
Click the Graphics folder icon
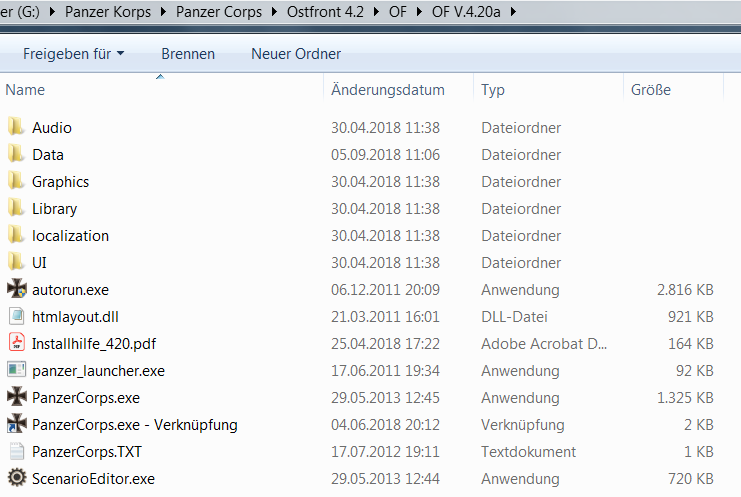(17, 181)
